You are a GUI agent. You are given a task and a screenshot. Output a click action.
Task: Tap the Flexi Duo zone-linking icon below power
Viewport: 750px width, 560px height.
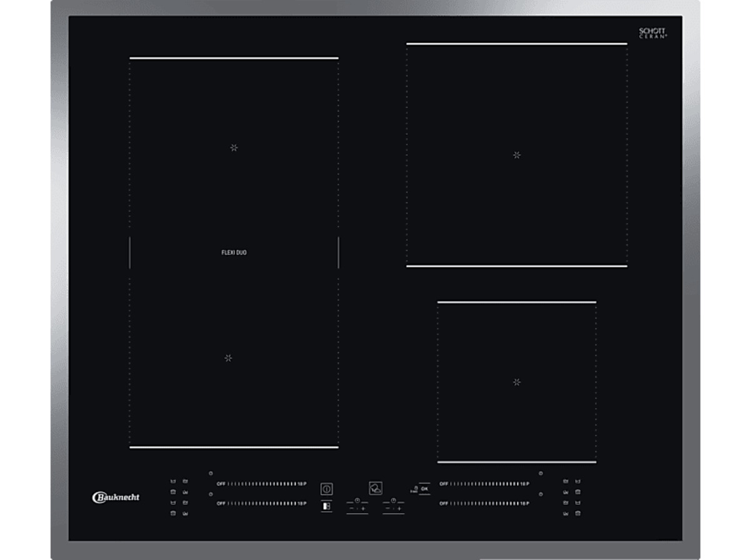[x=326, y=506]
